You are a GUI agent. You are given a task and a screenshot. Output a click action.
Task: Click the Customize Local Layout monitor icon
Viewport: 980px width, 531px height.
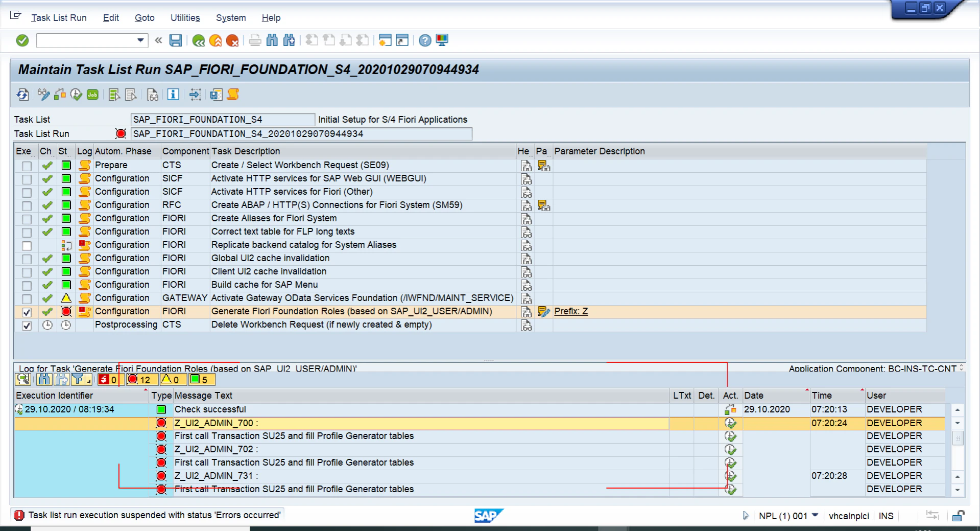[442, 40]
